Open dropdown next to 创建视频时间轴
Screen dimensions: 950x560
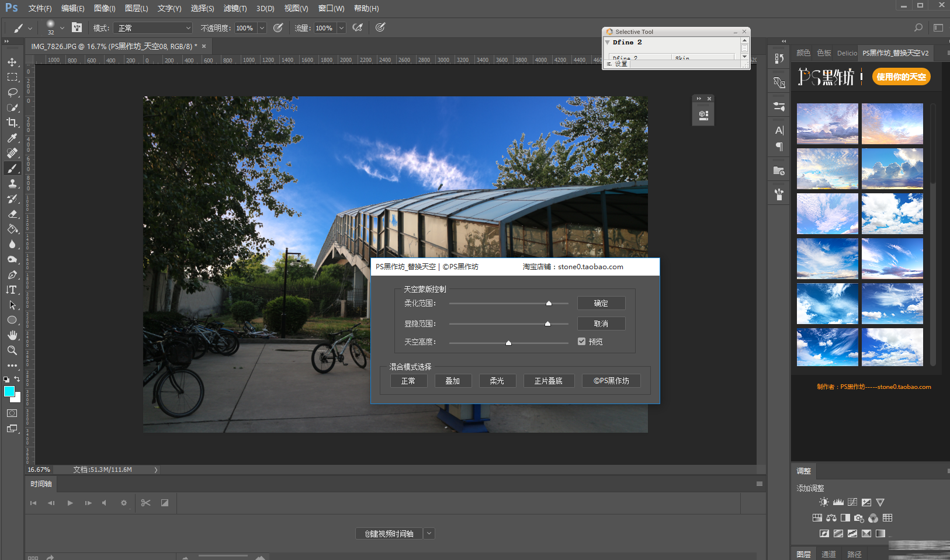tap(429, 533)
